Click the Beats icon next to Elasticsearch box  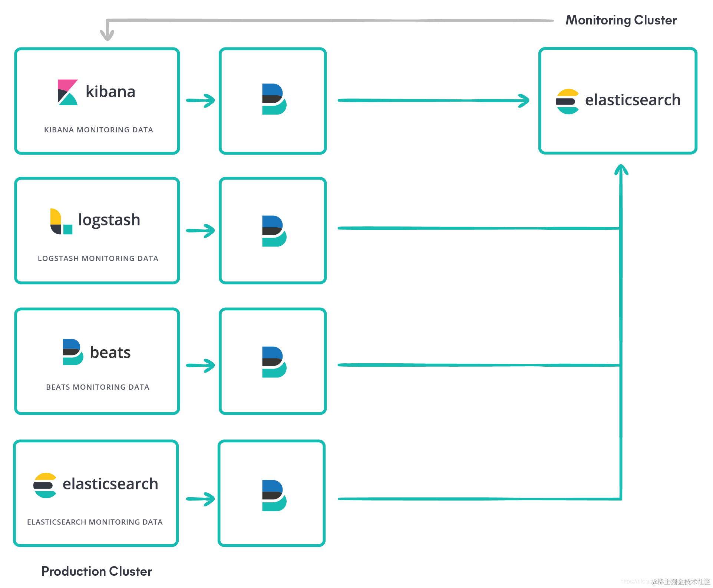point(274,495)
